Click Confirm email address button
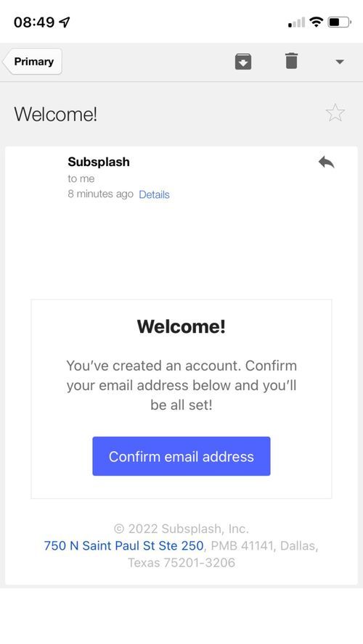This screenshot has width=363, height=644. click(x=181, y=456)
